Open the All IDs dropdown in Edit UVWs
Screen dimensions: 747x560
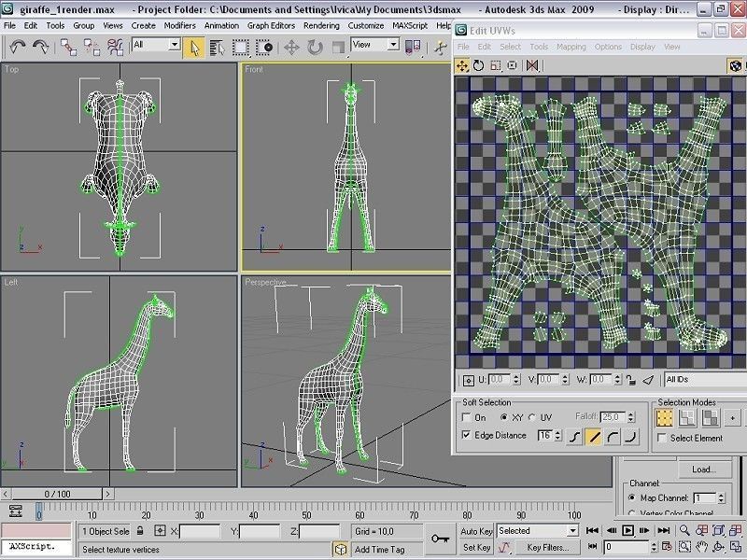705,380
